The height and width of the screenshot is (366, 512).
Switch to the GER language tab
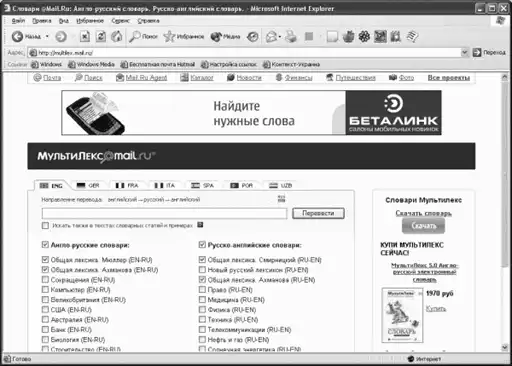(x=88, y=185)
